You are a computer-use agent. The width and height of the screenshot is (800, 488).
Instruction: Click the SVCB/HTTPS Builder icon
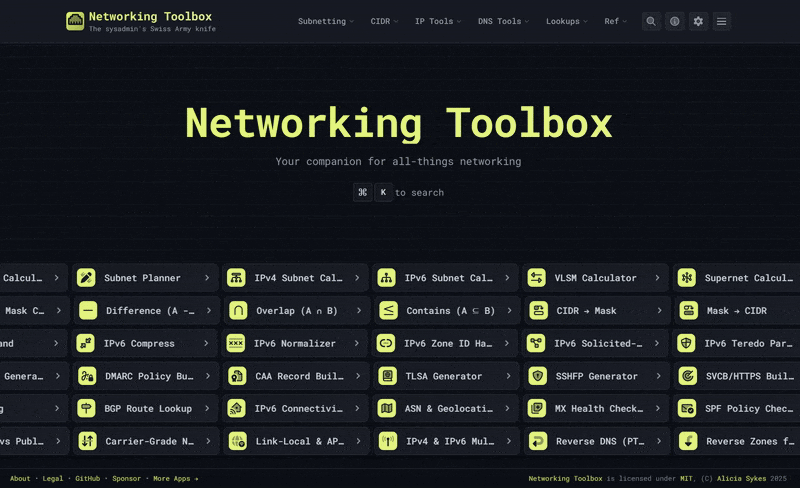688,376
